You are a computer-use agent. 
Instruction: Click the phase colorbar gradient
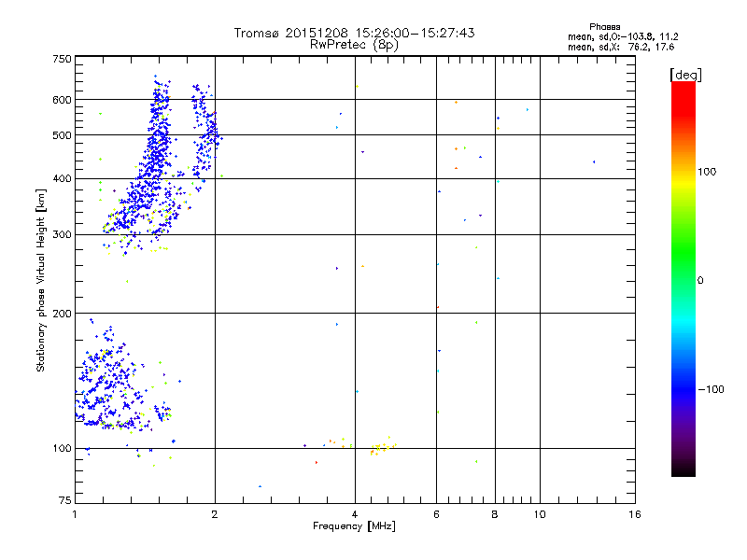point(684,279)
